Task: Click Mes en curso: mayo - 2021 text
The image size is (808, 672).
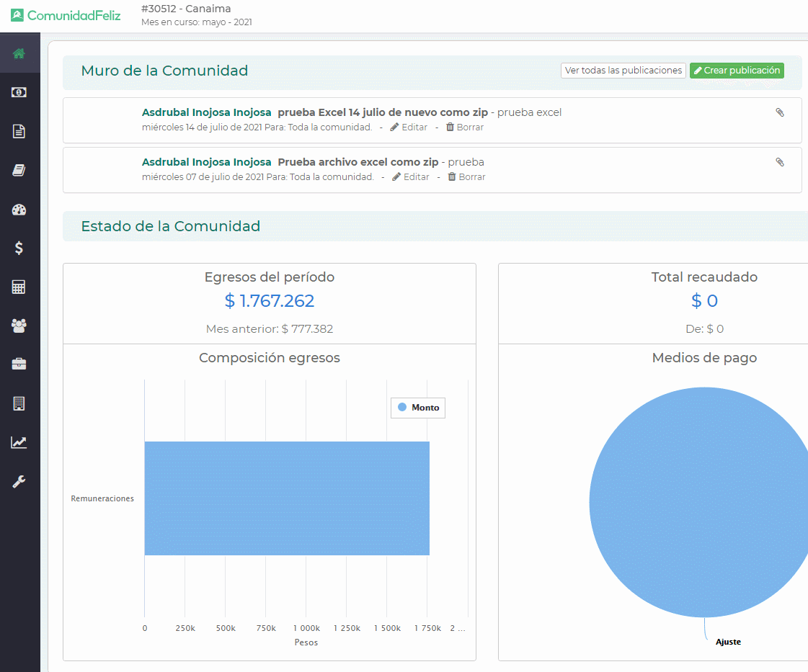Action: [x=197, y=22]
